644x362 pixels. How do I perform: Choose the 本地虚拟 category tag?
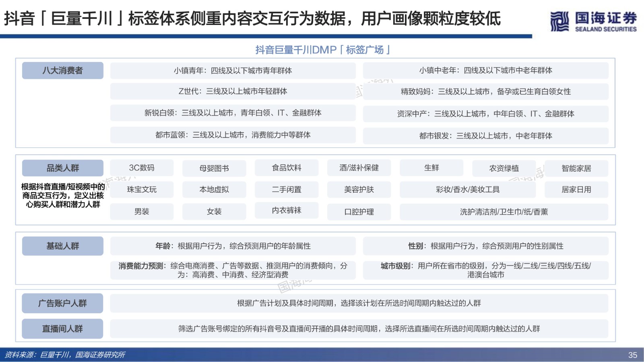[214, 190]
